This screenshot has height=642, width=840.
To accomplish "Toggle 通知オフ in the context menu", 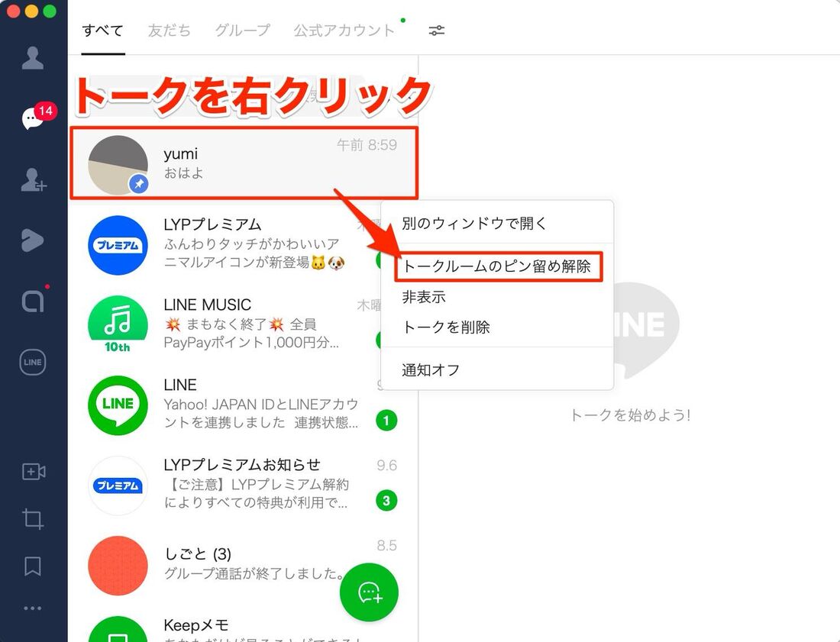I will [431, 370].
